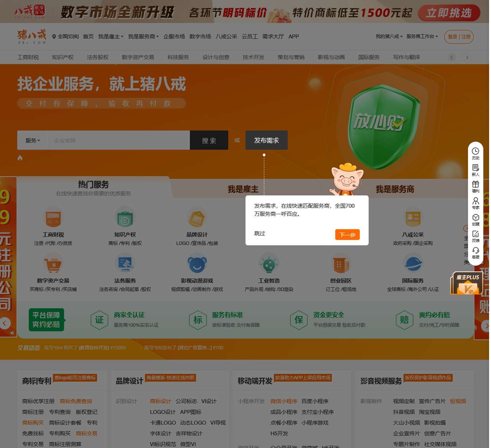Click 跳过 to skip the guide

[x=260, y=233]
